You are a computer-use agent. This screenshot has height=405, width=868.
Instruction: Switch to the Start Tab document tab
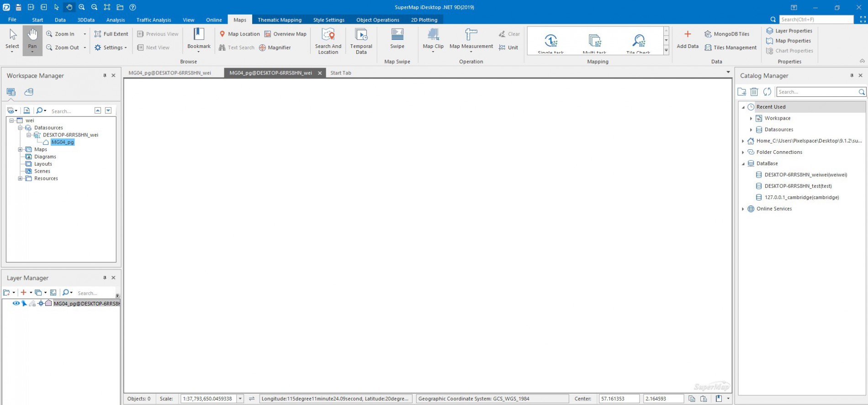point(341,73)
